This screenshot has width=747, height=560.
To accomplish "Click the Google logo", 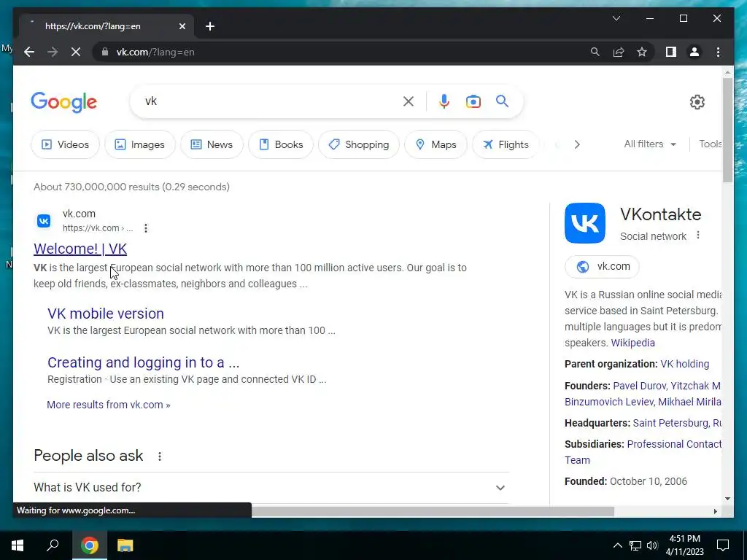I will coord(64,102).
